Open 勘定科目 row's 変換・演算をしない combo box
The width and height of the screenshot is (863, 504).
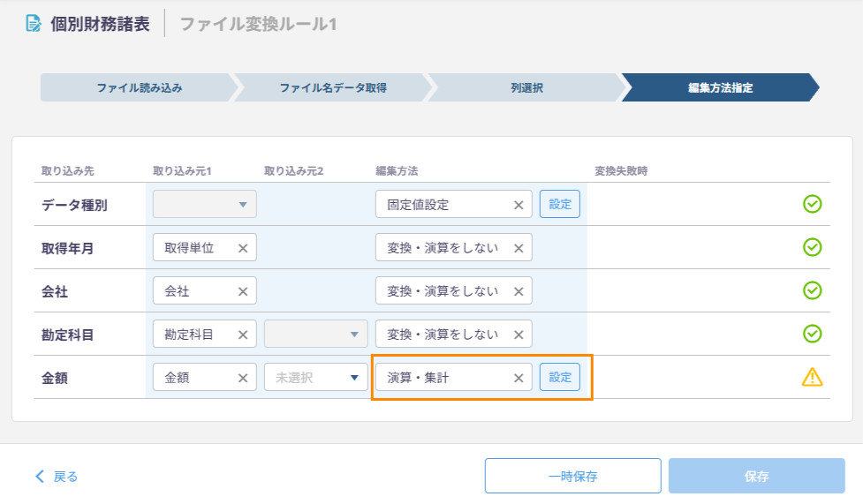(x=453, y=334)
